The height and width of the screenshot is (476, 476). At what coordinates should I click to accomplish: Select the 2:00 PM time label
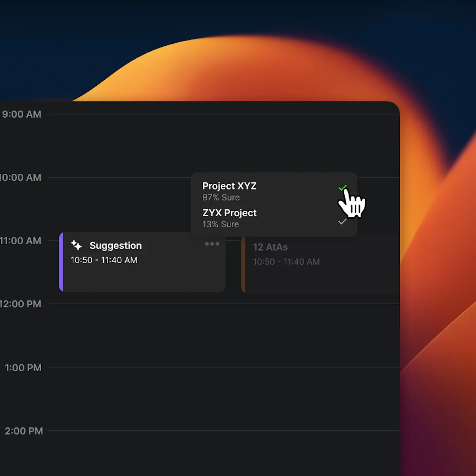pos(24,431)
